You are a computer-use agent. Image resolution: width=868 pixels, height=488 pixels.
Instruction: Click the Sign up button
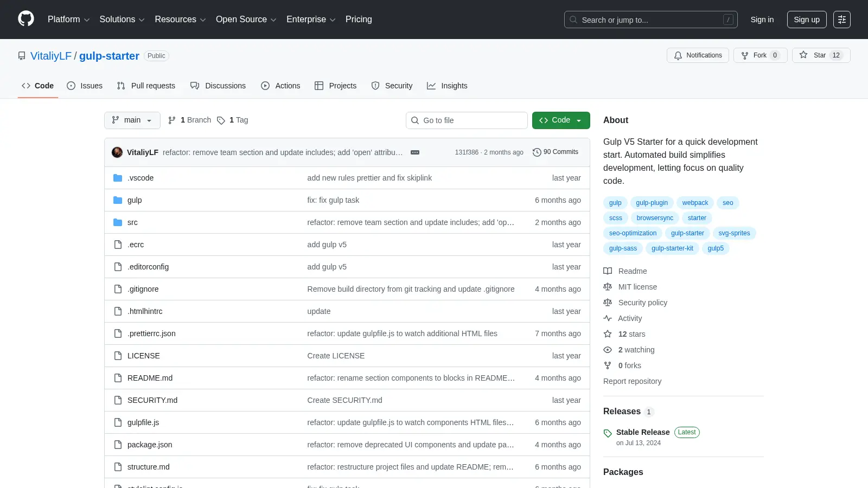click(x=807, y=20)
